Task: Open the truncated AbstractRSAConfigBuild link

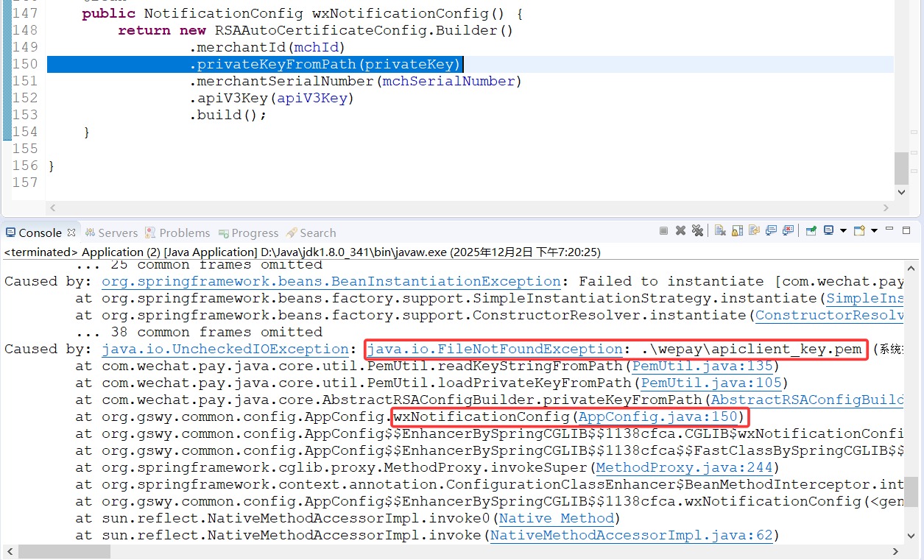Action: (807, 400)
